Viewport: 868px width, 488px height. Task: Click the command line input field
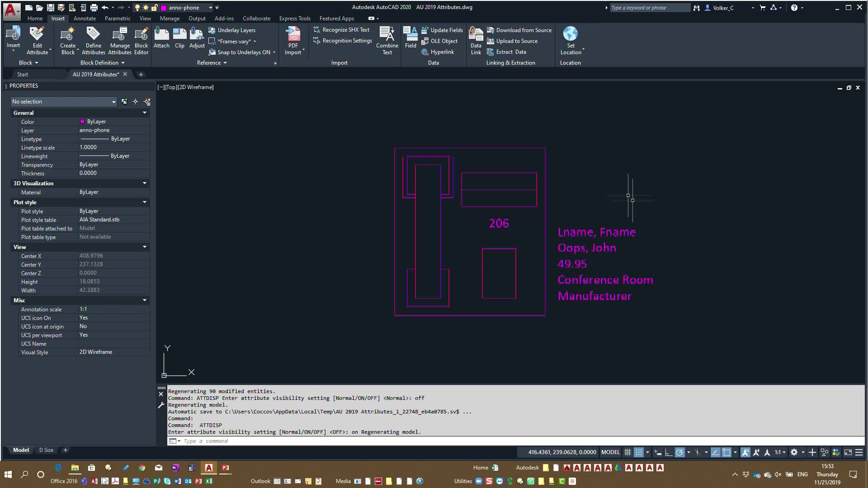coord(515,441)
